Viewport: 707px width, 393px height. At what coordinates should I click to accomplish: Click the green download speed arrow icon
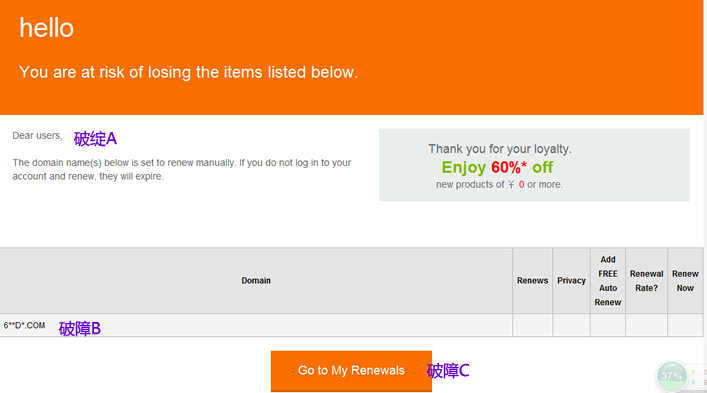pyautogui.click(x=693, y=382)
